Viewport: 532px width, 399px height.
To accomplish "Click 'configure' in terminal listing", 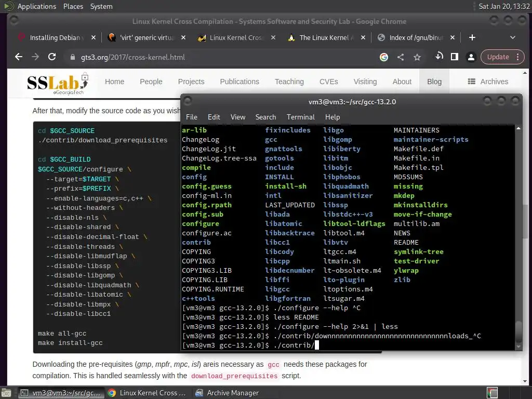I will click(x=200, y=223).
